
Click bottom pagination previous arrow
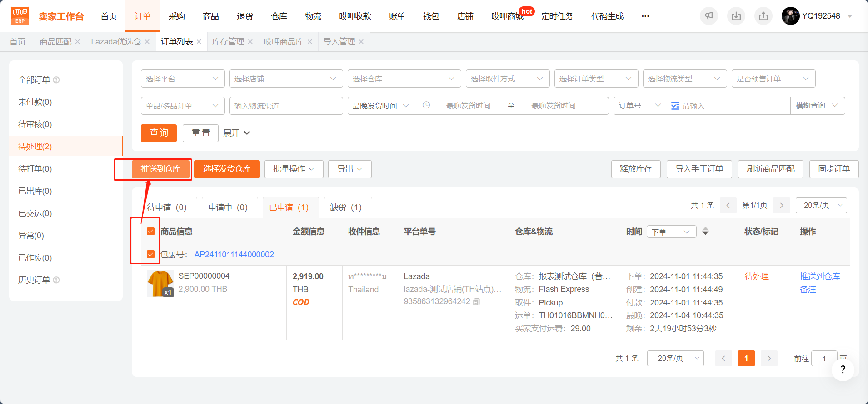(723, 358)
